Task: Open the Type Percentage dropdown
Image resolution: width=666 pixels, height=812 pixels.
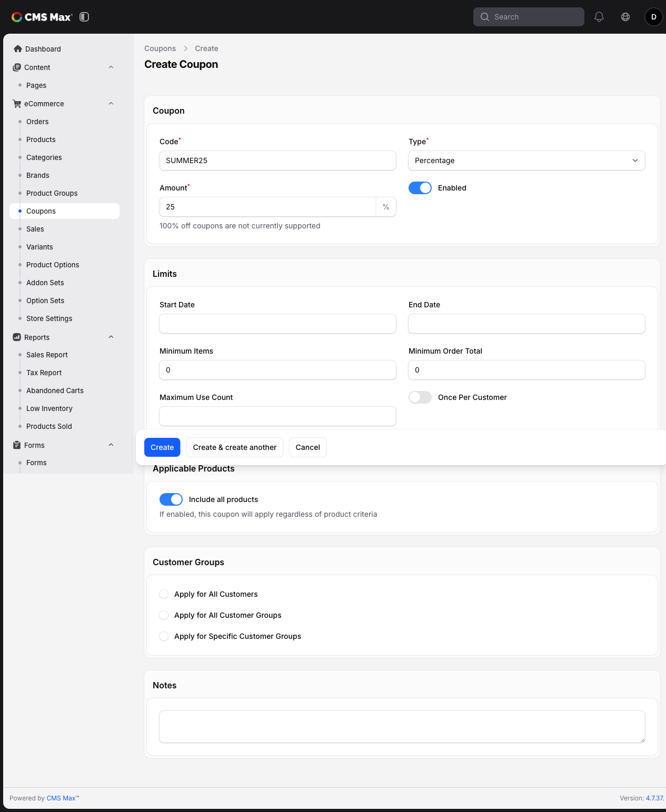Action: 526,161
